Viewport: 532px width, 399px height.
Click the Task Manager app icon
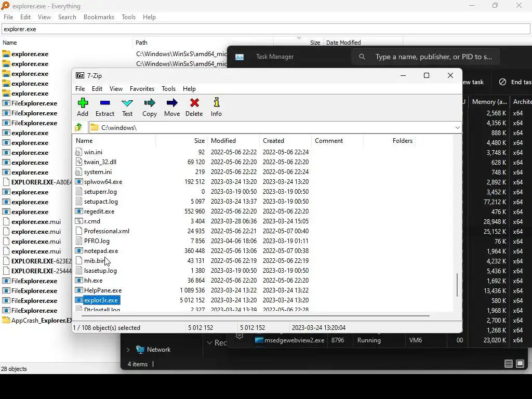tap(240, 57)
